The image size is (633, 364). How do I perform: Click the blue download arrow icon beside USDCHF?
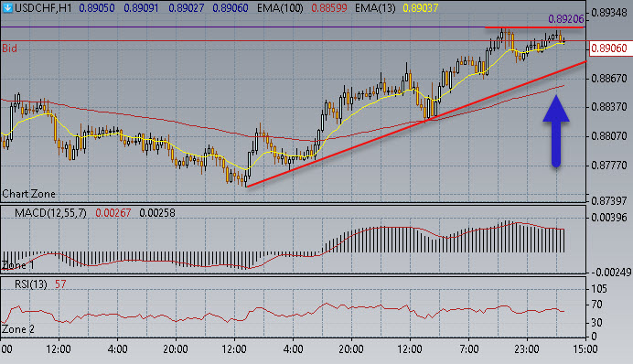tap(7, 7)
